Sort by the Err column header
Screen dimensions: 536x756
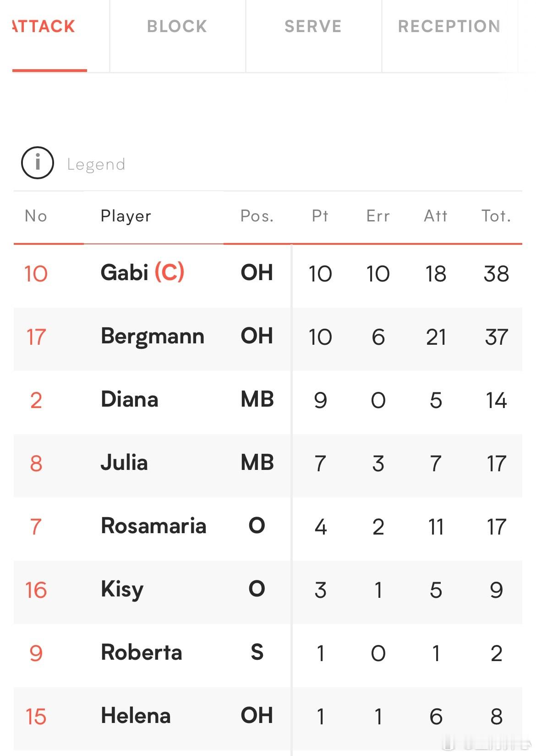tap(378, 216)
